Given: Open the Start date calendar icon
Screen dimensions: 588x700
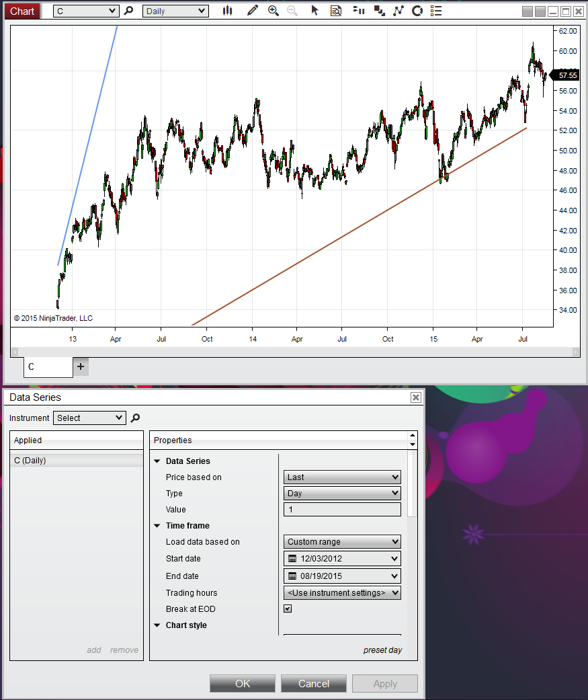Looking at the screenshot, I should pyautogui.click(x=292, y=559).
